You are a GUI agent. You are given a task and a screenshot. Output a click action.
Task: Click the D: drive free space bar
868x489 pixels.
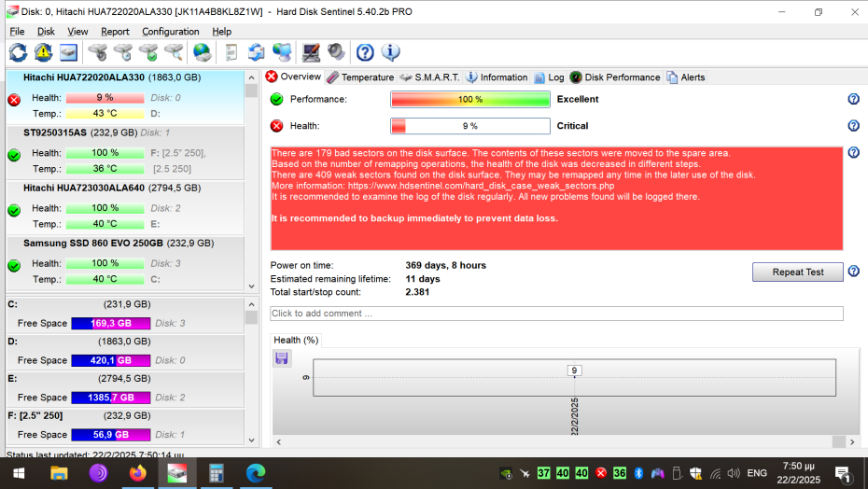(x=111, y=360)
